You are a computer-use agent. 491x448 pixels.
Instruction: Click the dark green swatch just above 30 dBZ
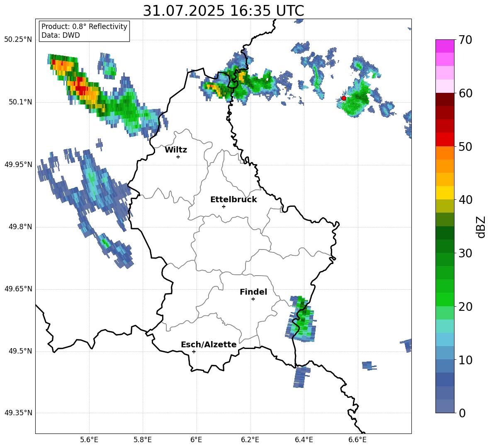(x=445, y=246)
